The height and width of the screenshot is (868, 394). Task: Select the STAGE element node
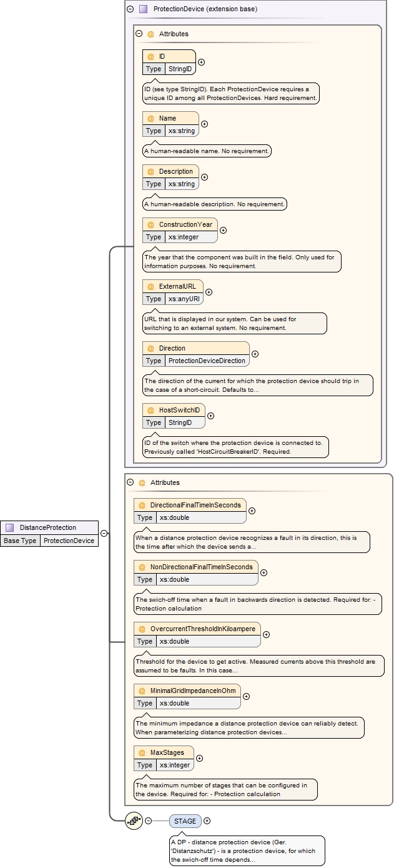(185, 821)
